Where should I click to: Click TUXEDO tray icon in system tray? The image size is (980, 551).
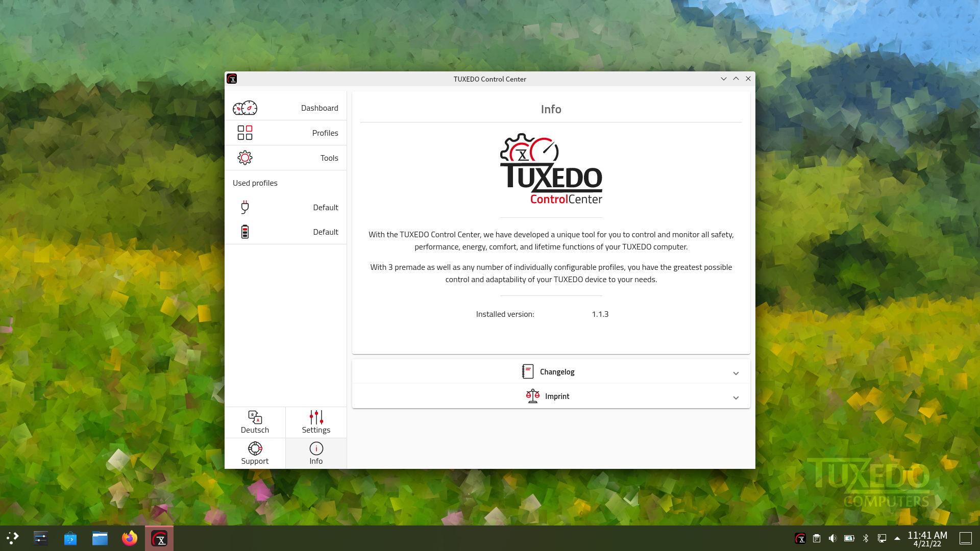coord(800,538)
